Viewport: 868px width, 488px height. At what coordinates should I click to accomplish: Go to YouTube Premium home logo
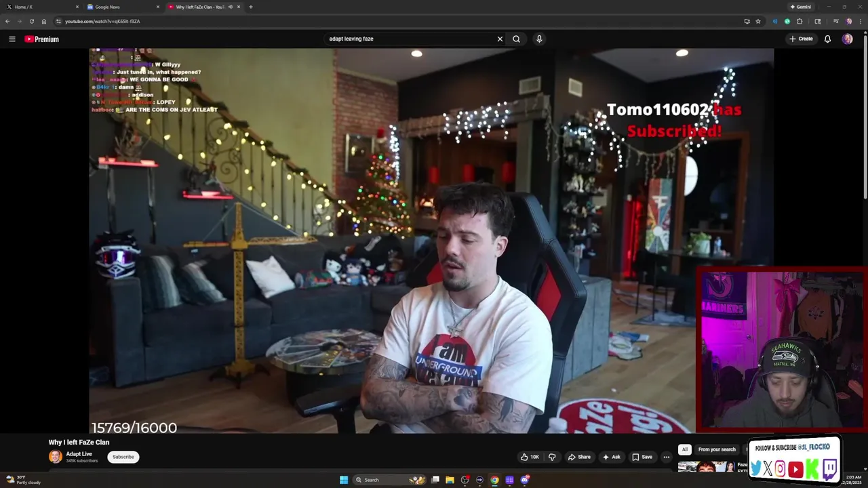(42, 39)
